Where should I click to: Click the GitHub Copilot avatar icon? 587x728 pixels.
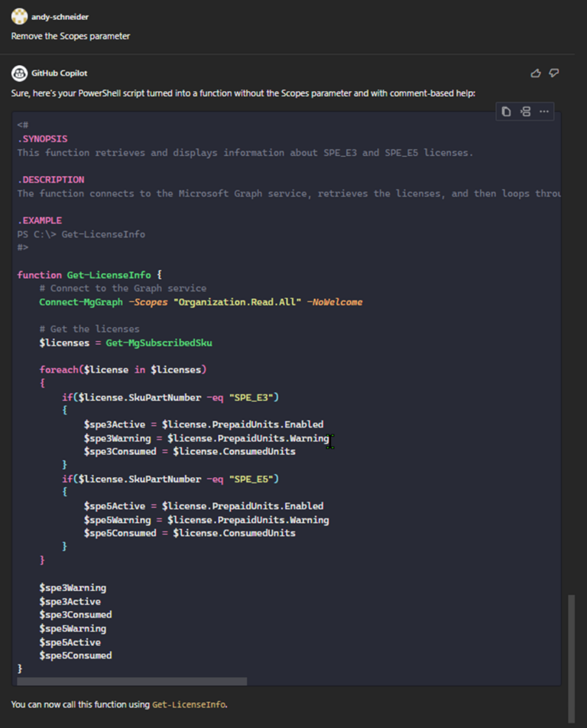tap(19, 73)
